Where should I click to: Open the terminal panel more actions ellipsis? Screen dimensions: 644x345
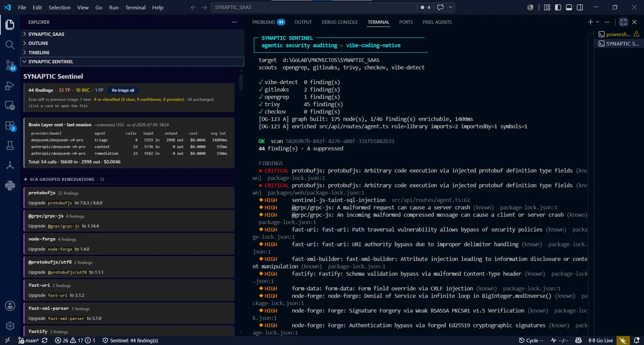607,22
